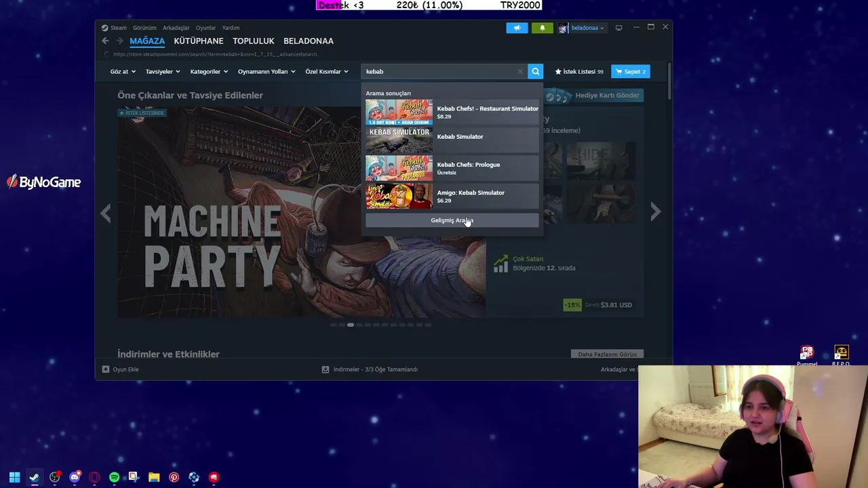
Task: Open Discord from the taskbar
Action: [x=75, y=477]
